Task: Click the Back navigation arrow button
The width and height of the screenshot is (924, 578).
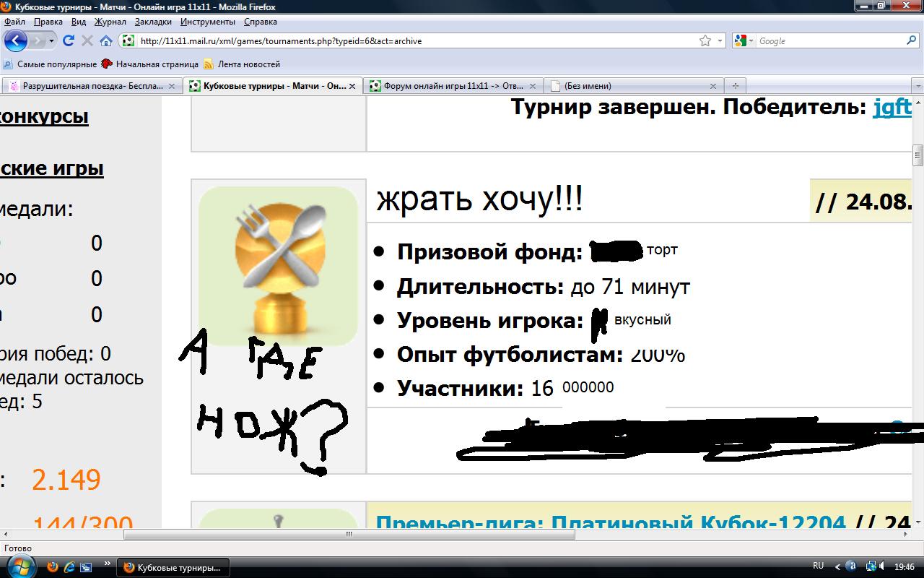Action: [x=16, y=40]
